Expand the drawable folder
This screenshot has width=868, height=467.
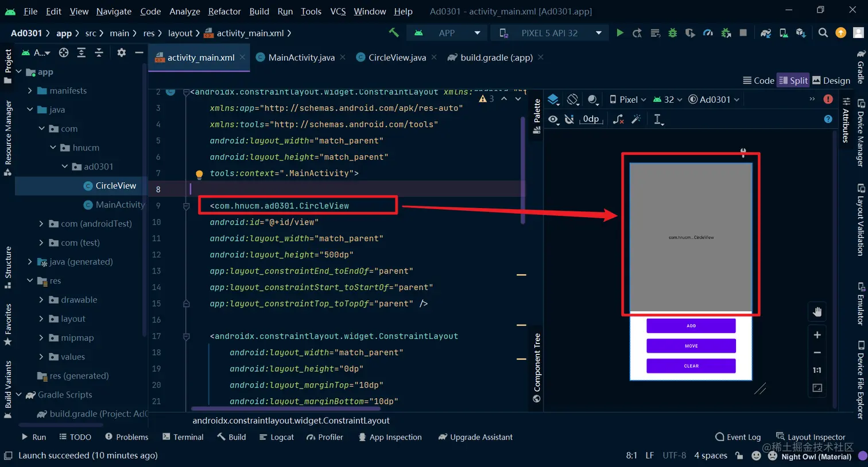[x=41, y=300]
